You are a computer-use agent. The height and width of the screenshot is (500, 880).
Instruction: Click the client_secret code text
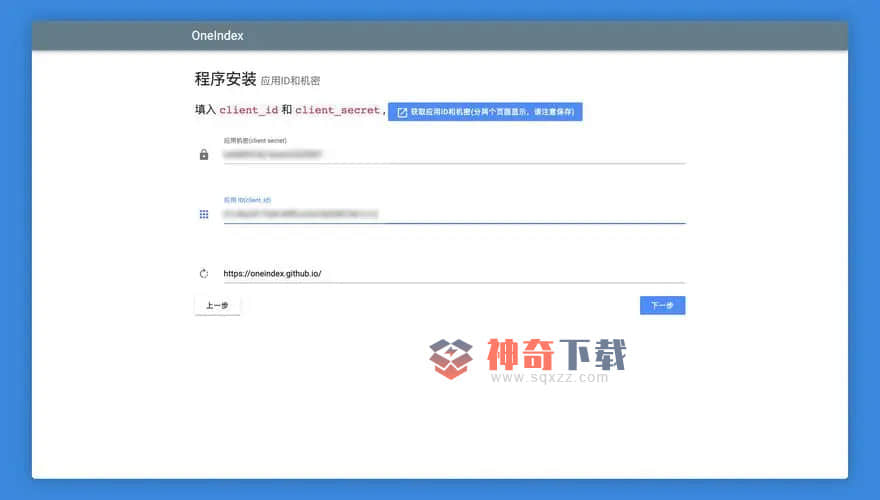click(x=337, y=110)
